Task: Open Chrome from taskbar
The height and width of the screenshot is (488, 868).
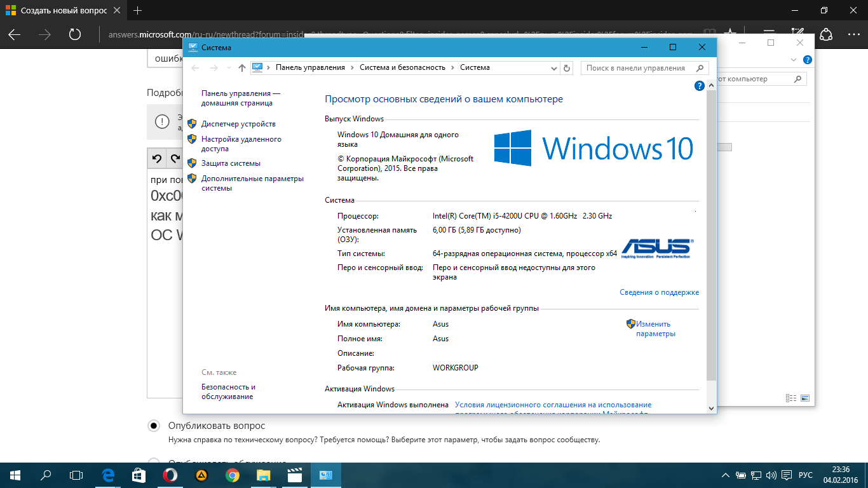Action: click(232, 475)
